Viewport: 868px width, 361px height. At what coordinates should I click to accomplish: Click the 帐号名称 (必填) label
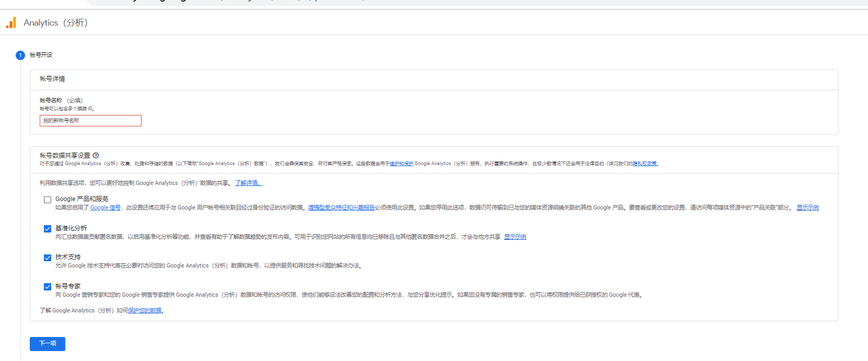[x=61, y=100]
